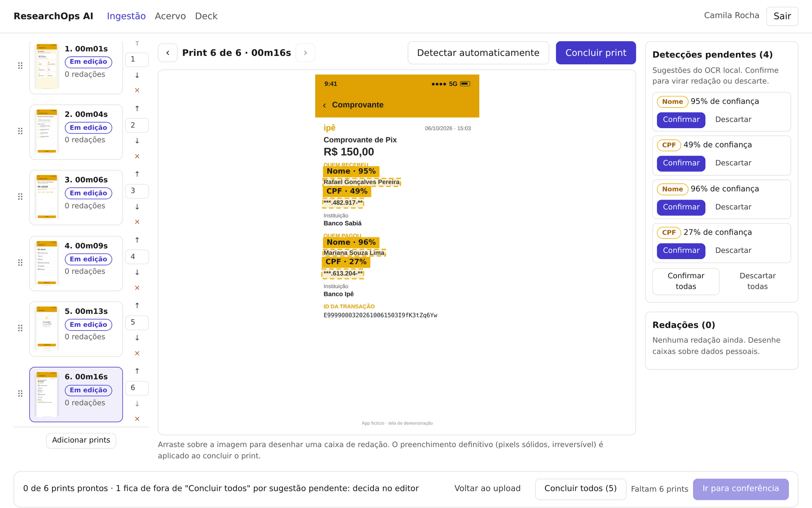
Task: Edit position field of print 4
Action: [137, 257]
